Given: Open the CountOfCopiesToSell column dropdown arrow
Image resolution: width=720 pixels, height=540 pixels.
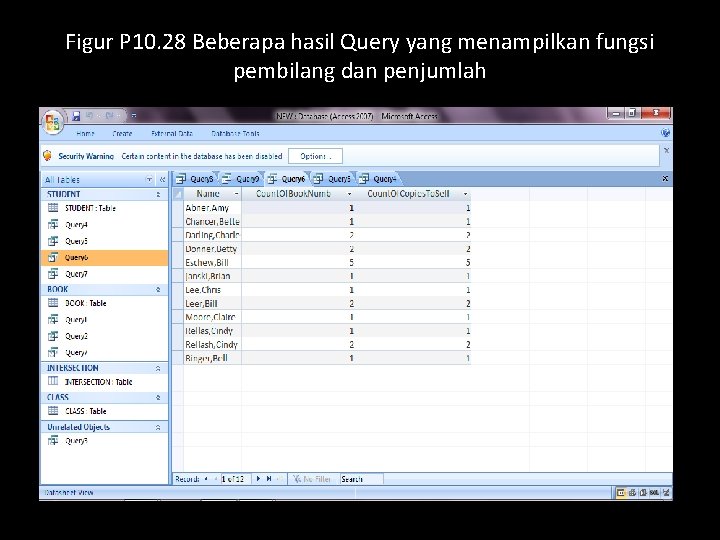Looking at the screenshot, I should pyautogui.click(x=465, y=194).
